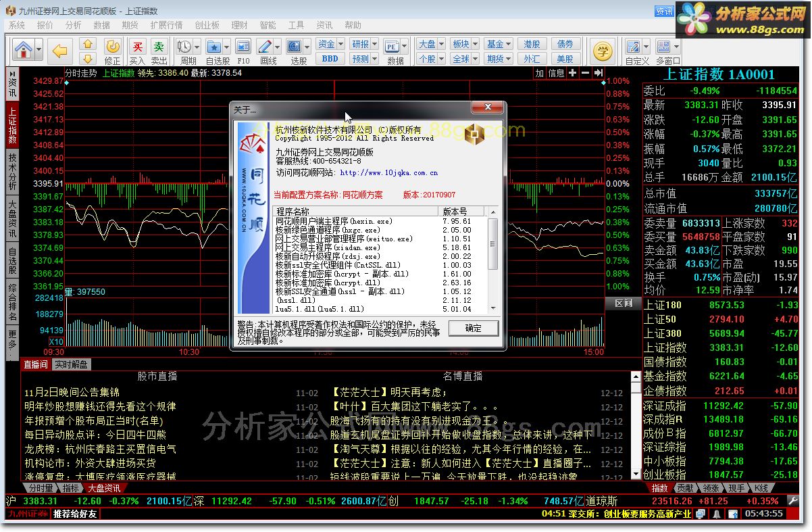Select the 深证成指 index row
Image resolution: width=812 pixels, height=532 pixels.
click(x=721, y=406)
